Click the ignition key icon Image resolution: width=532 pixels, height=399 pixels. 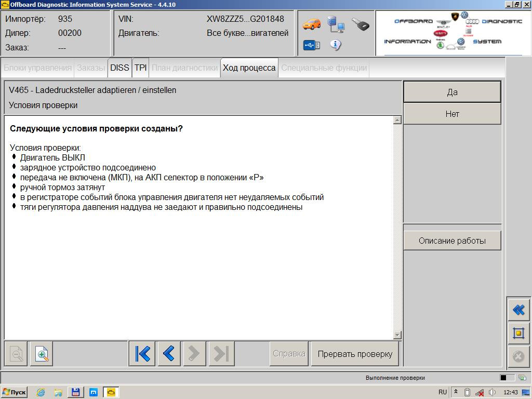[361, 24]
